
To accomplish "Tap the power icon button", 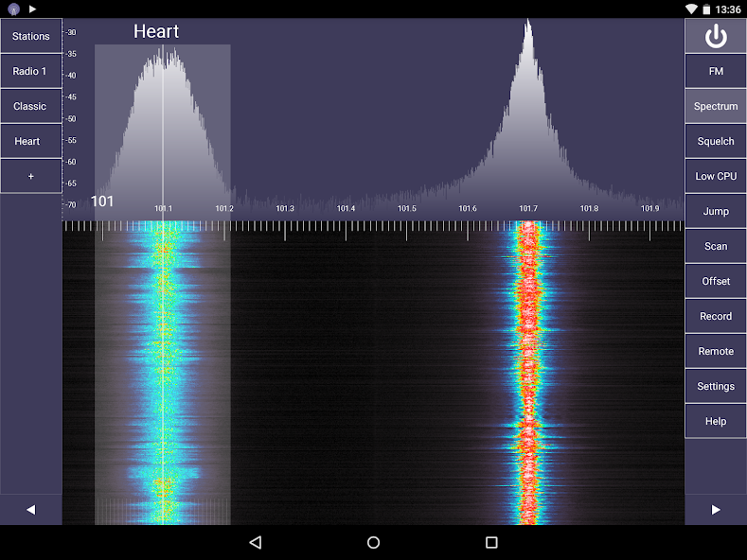I will 716,36.
